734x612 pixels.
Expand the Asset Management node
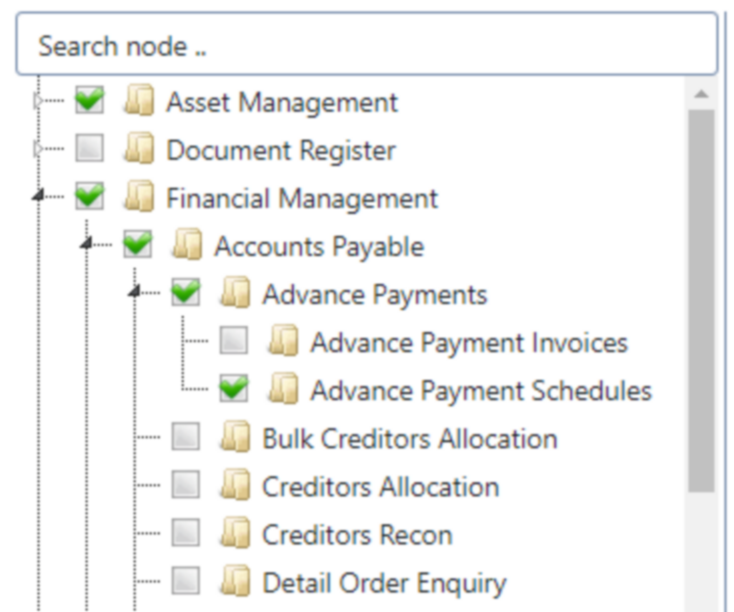tap(38, 100)
